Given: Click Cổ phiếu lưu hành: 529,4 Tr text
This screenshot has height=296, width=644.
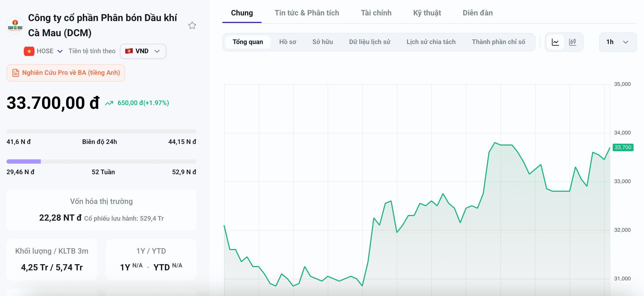Looking at the screenshot, I should click(124, 218).
